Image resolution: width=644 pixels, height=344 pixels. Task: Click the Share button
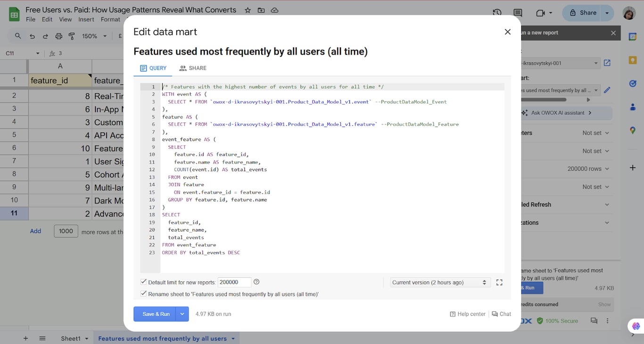tap(582, 13)
